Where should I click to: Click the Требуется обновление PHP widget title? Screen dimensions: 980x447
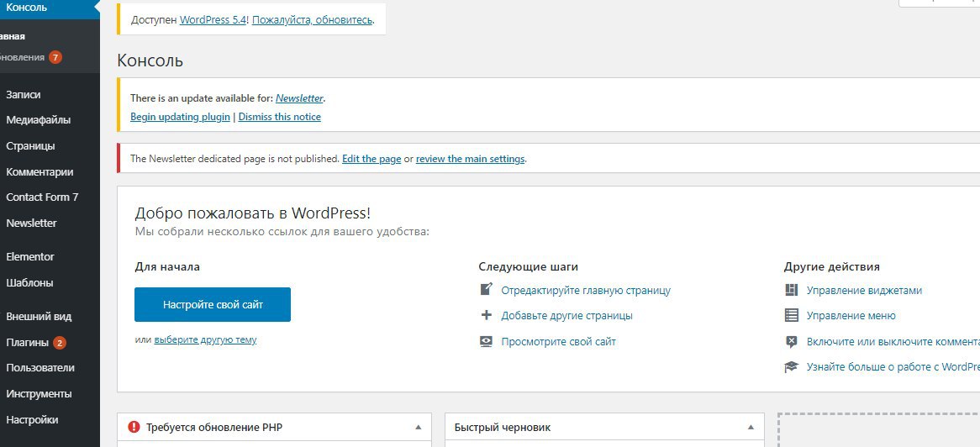(214, 428)
